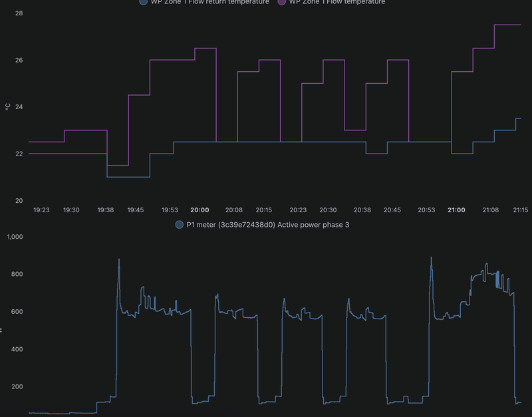Screen dimensions: 532x417
Task: Toggle the purple Flow temperature legend dot
Action: [x=281, y=2]
